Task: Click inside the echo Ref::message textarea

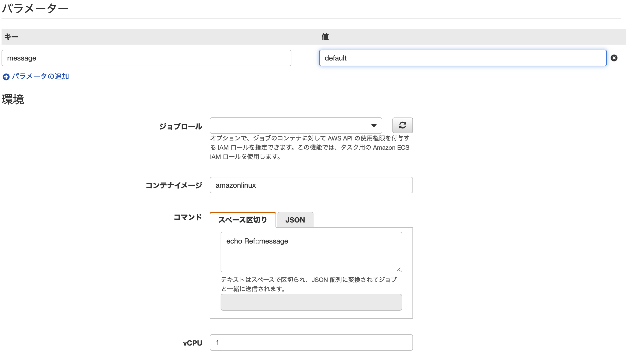Action: click(311, 252)
